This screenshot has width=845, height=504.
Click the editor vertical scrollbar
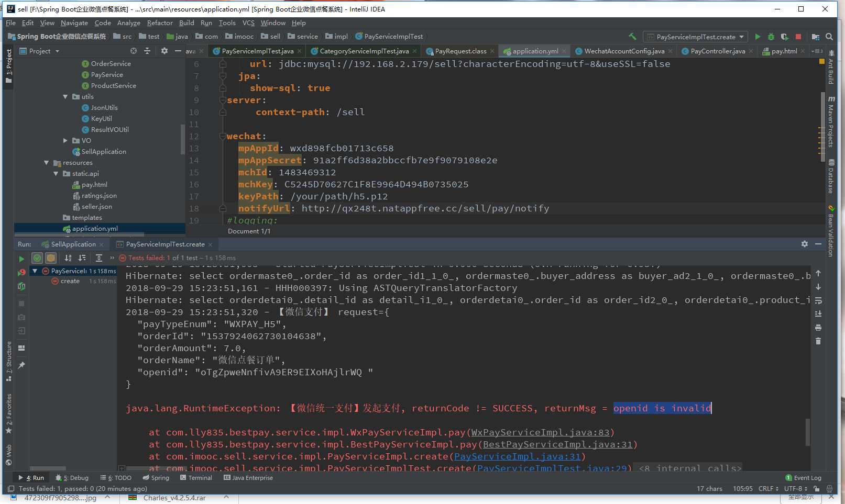(x=822, y=128)
